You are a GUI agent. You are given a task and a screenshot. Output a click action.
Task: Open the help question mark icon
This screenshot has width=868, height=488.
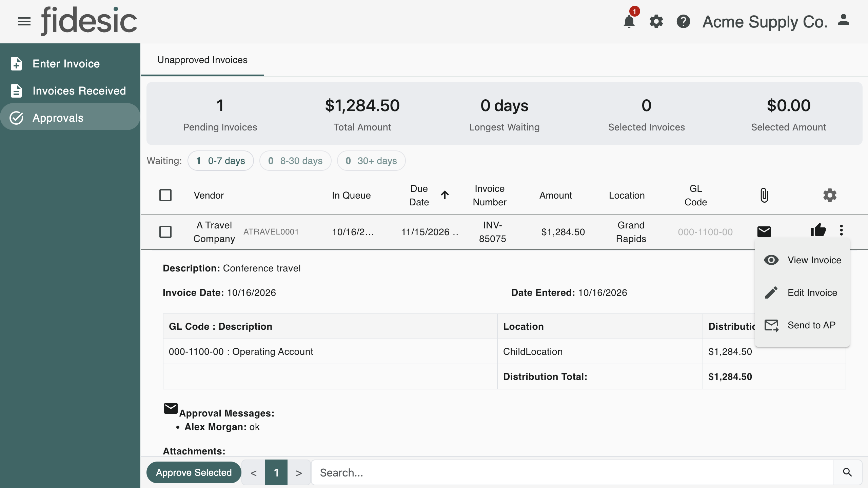point(683,22)
